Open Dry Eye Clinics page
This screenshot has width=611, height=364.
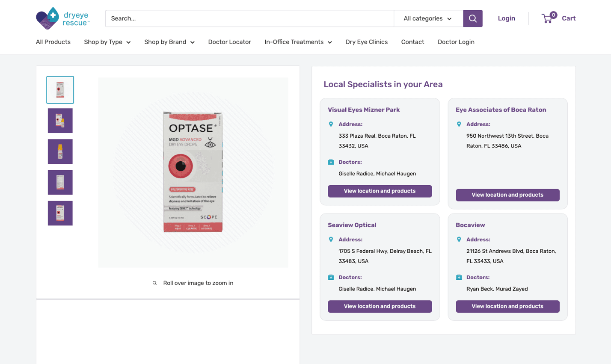point(367,42)
